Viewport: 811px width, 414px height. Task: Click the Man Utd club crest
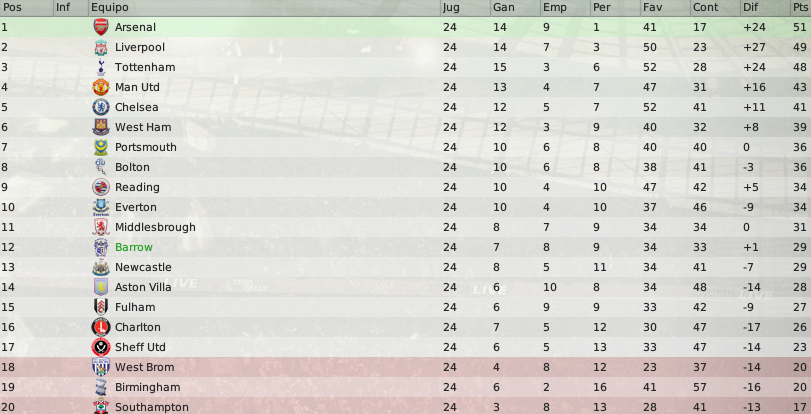point(101,87)
